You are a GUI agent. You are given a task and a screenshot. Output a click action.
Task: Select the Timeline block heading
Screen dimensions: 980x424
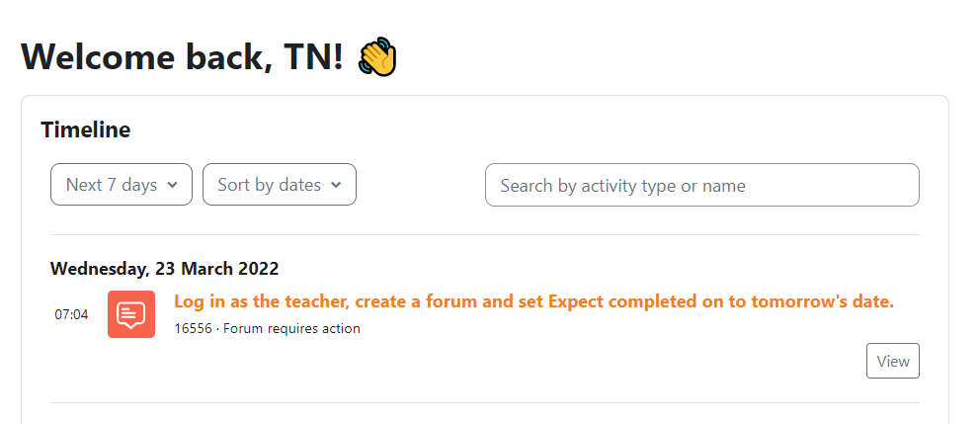pos(86,130)
